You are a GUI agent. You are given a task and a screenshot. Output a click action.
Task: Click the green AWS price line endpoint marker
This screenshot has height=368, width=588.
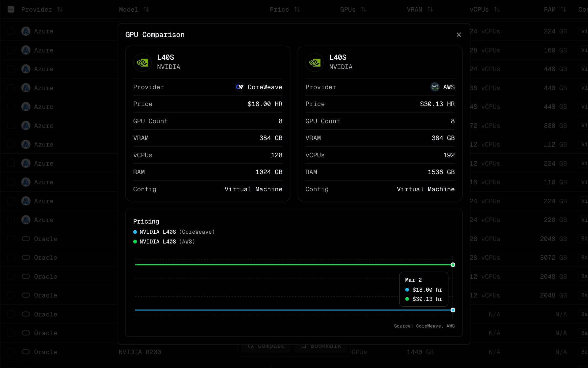point(453,265)
